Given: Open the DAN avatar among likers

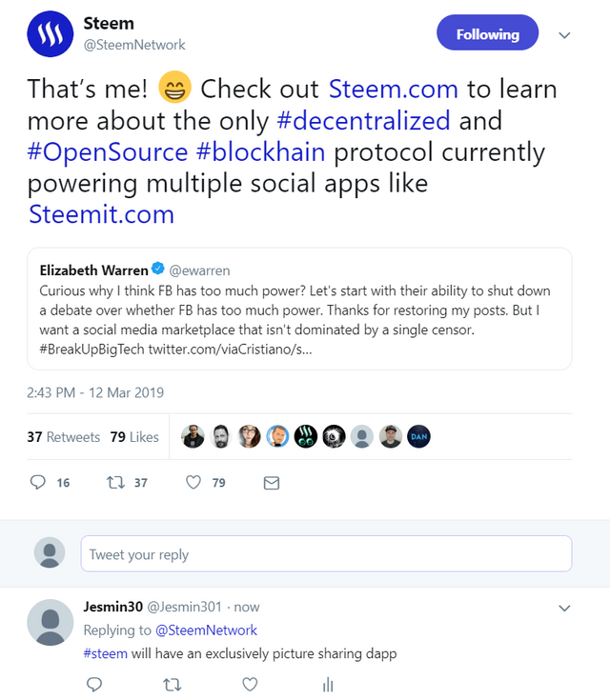Looking at the screenshot, I should (418, 436).
